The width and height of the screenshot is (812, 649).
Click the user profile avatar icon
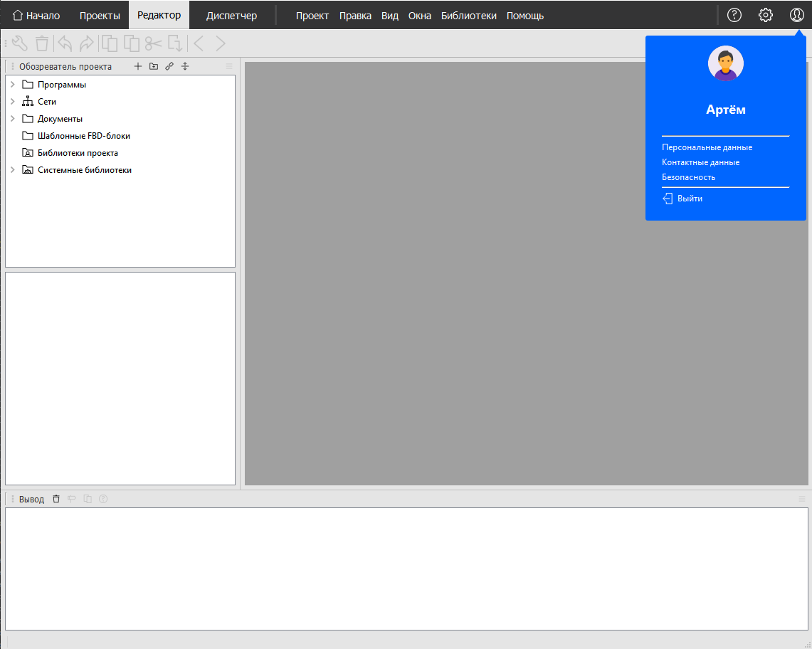pyautogui.click(x=796, y=14)
